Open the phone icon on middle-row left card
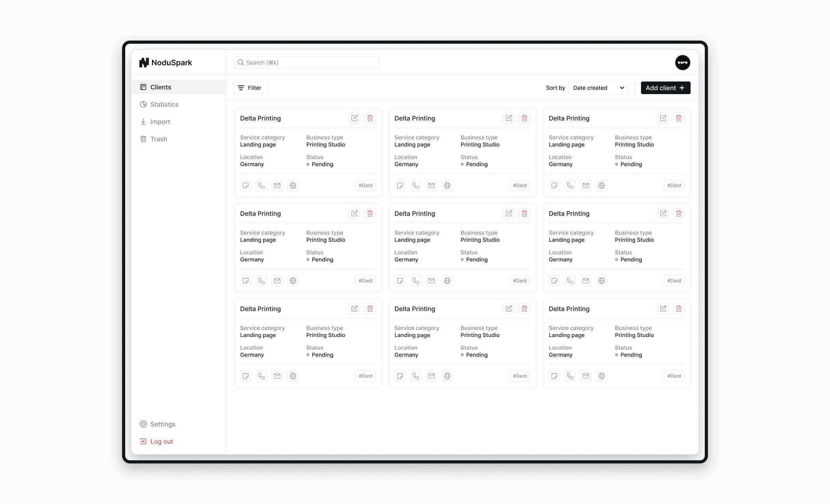This screenshot has width=830, height=504. click(x=261, y=281)
